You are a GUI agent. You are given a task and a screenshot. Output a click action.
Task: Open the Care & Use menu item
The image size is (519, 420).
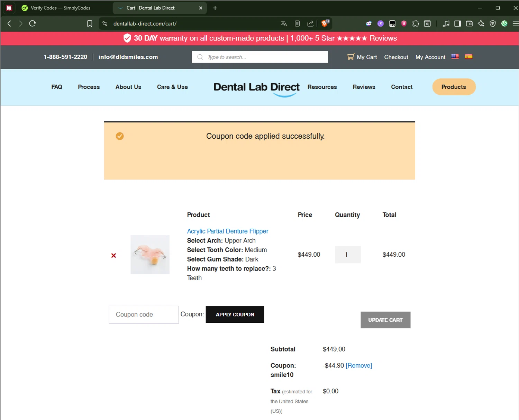[172, 87]
